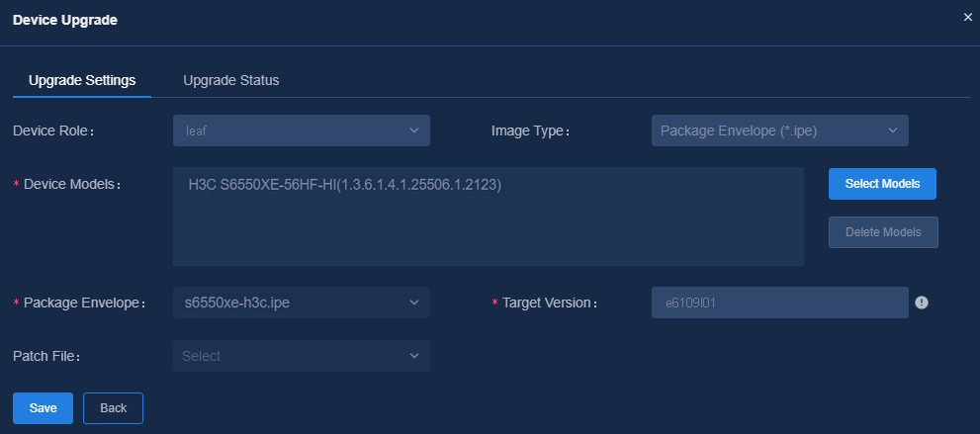Click empty area of Device Models box

pos(489,234)
